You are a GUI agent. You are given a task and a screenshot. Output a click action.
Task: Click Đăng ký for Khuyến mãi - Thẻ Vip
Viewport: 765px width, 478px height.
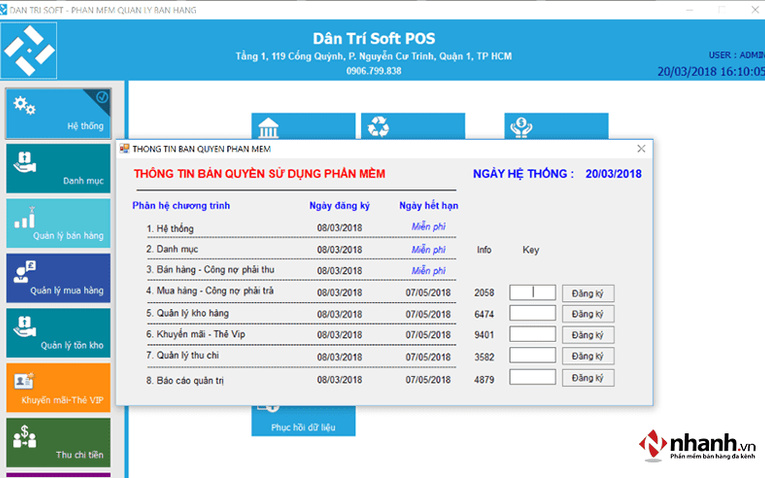point(588,335)
